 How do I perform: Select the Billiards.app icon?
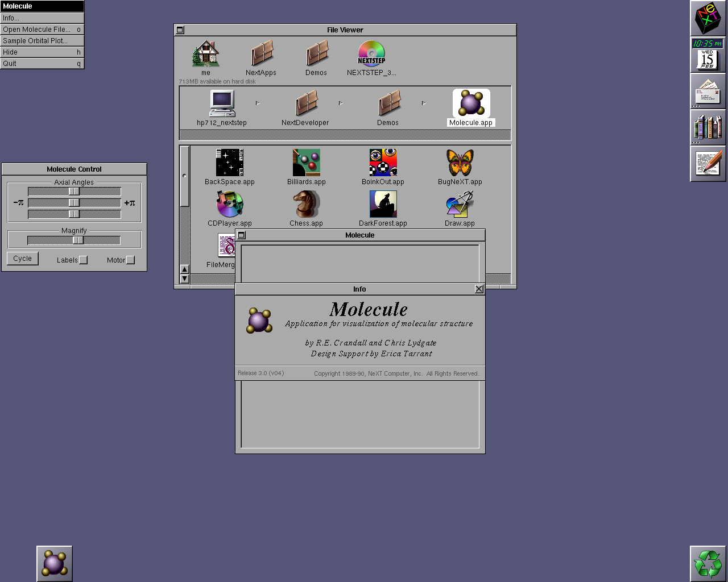coord(307,163)
